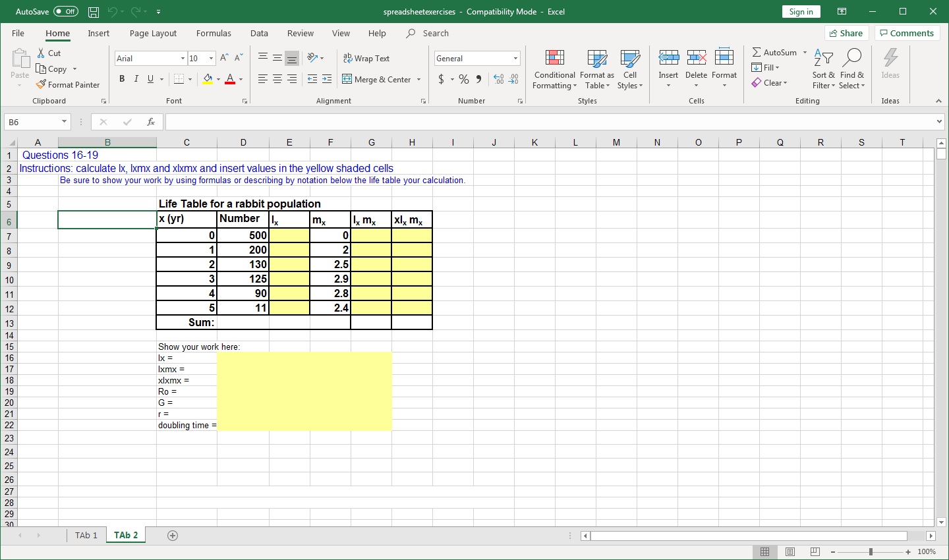Switch to the TAb 1 sheet
This screenshot has width=949, height=560.
[86, 535]
